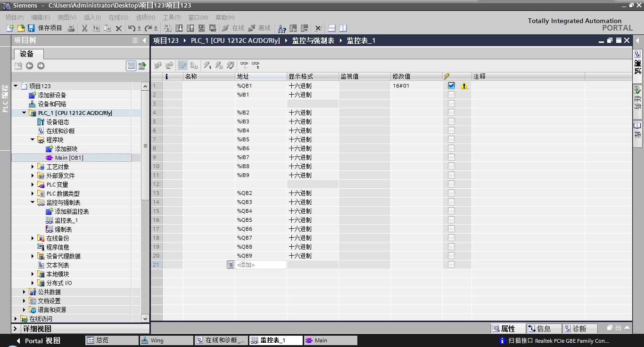Split the editor space vertically
The width and height of the screenshot is (644, 347).
[343, 28]
